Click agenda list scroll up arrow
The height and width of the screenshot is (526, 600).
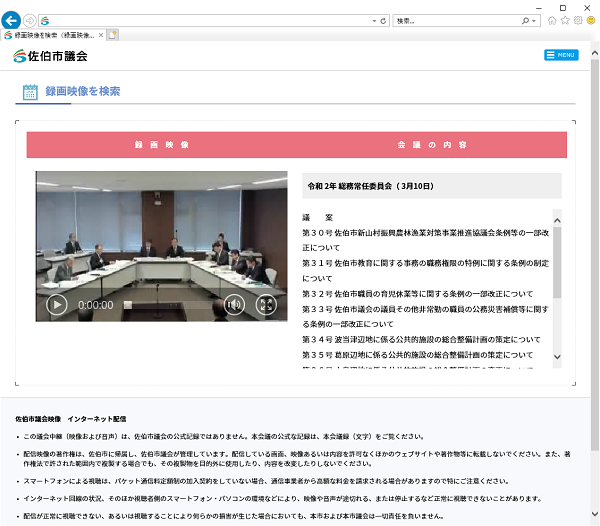(x=557, y=220)
